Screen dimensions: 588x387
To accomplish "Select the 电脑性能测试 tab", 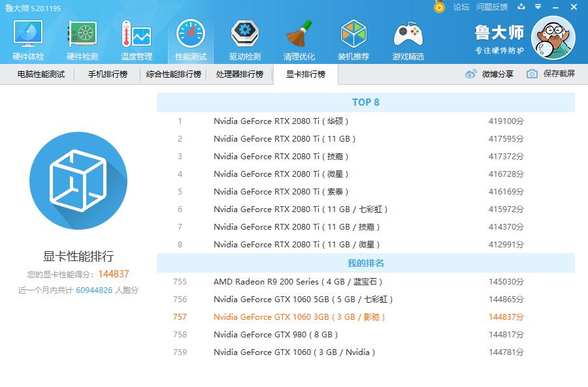I will pos(42,75).
